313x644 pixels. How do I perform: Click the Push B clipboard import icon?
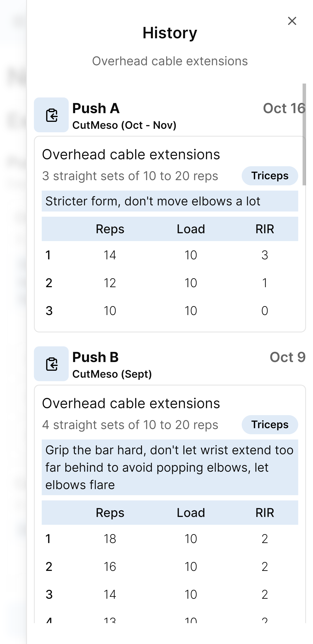[52, 364]
